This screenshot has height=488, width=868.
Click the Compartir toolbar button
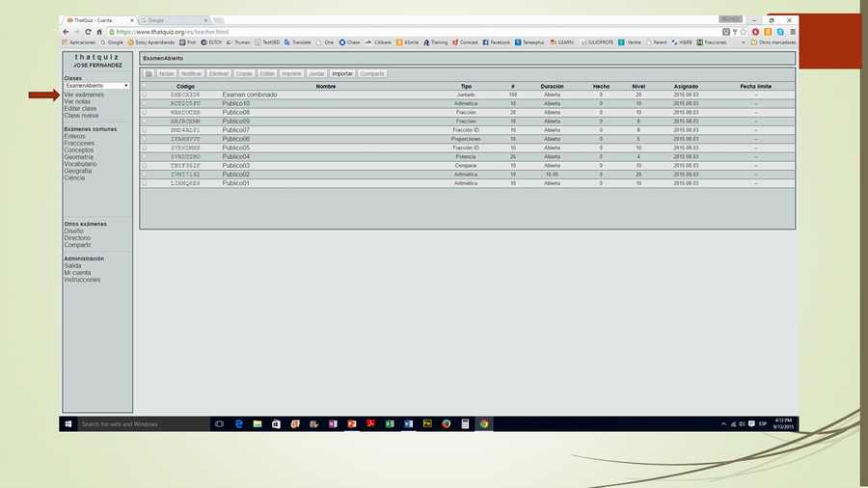(x=372, y=73)
